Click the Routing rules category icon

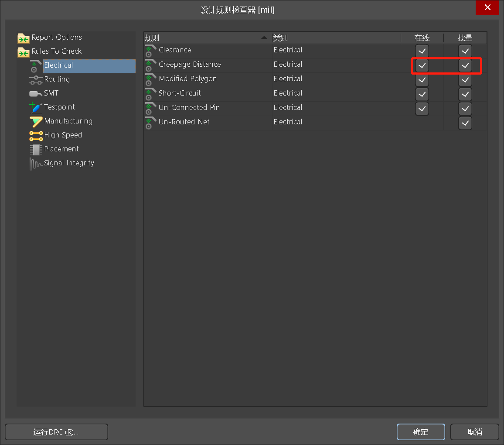click(x=36, y=79)
